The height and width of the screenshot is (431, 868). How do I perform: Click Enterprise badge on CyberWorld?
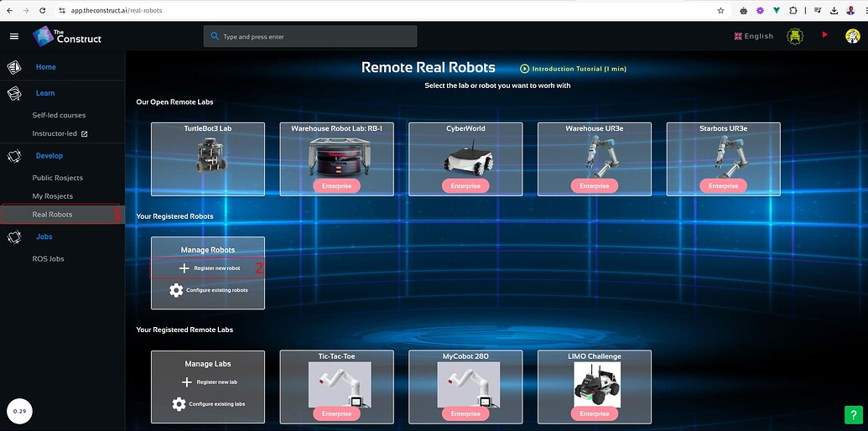[x=465, y=186]
